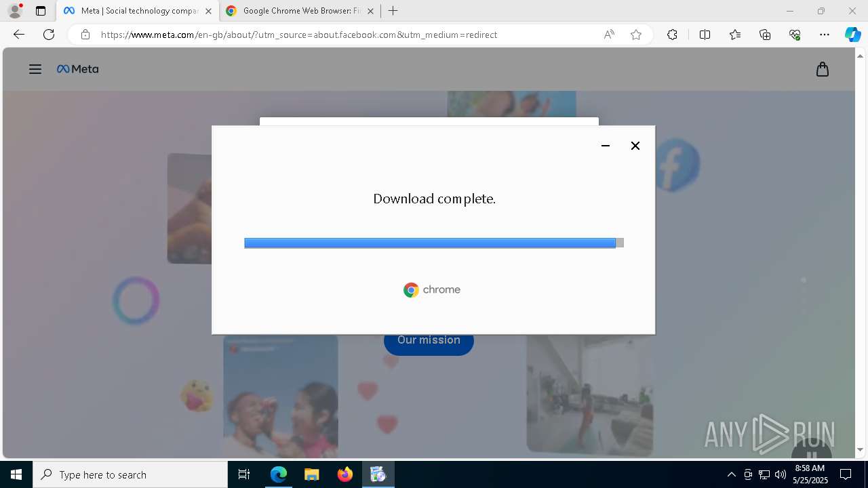
Task: View site information lock icon
Action: point(85,35)
